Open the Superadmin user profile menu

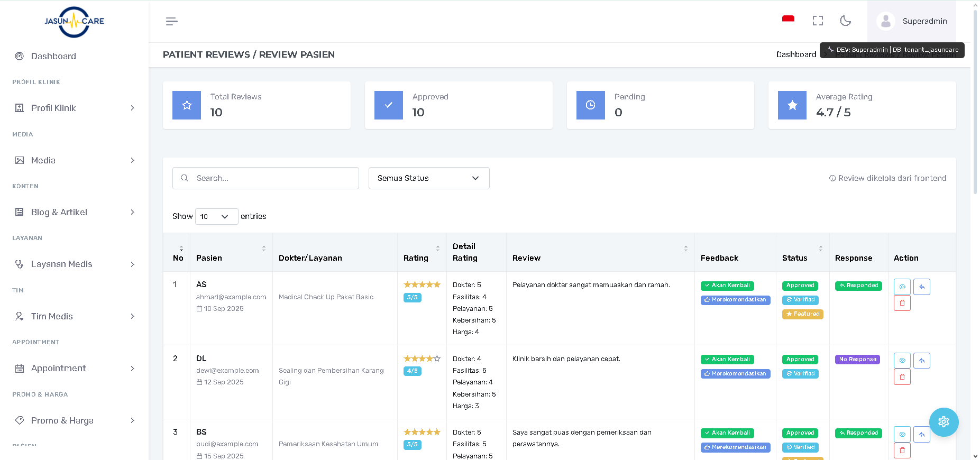[912, 21]
